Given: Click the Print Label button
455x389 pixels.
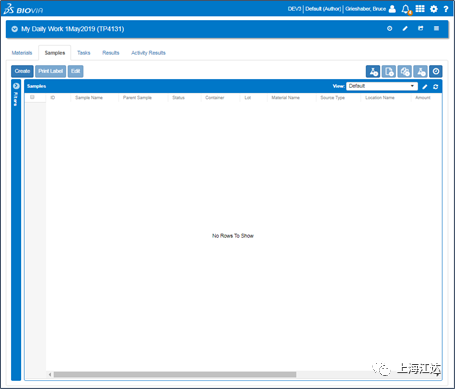Looking at the screenshot, I should (x=50, y=71).
